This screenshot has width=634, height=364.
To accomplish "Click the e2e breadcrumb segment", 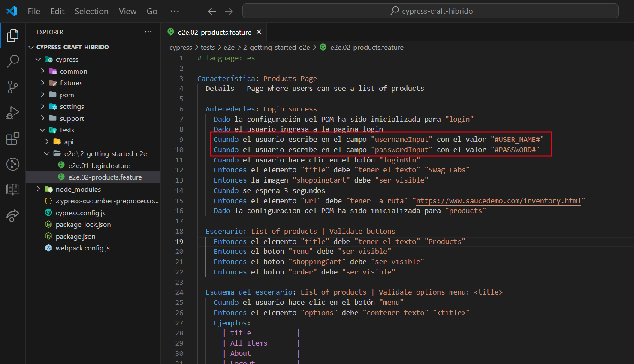I will 229,47.
